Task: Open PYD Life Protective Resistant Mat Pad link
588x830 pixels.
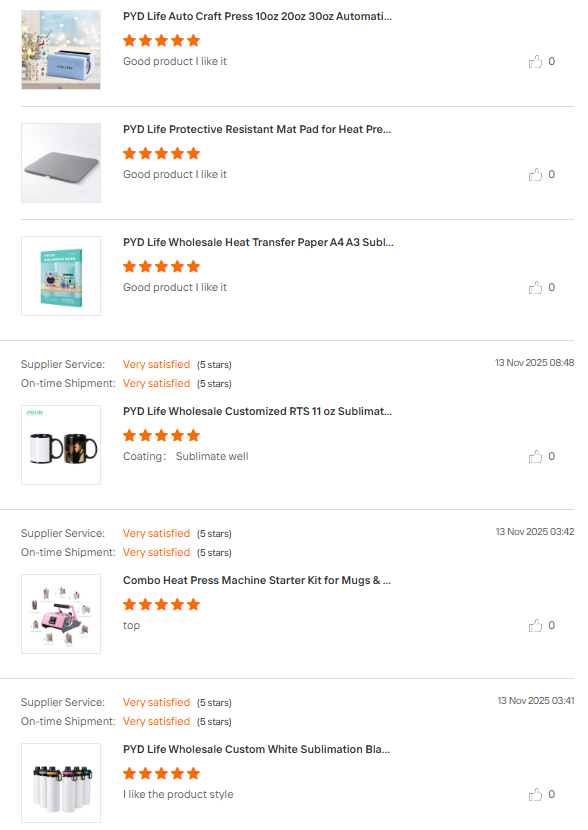Action: [x=257, y=129]
